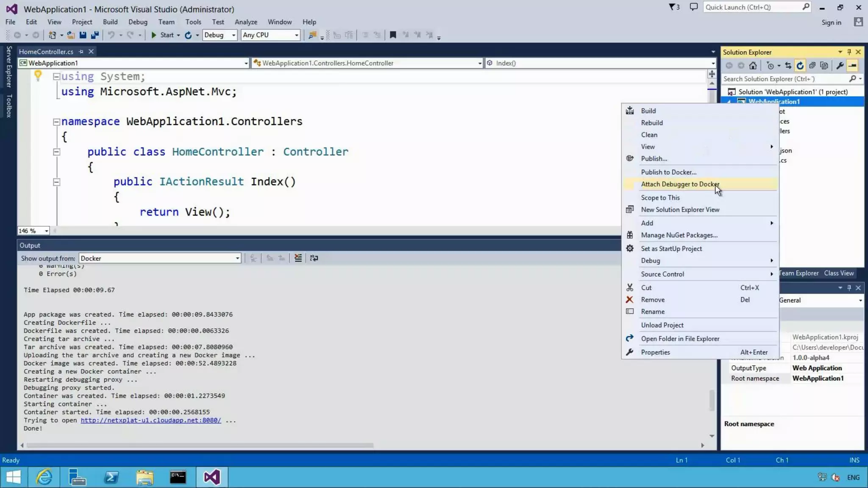
Task: Open the netxplat-u1.cloudapp.net:8080 link
Action: pos(151,420)
